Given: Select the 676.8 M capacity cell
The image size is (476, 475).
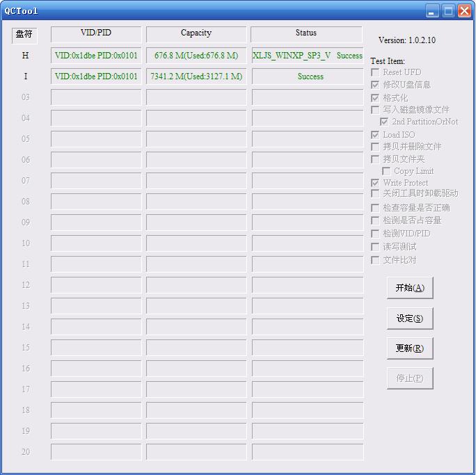Looking at the screenshot, I should pyautogui.click(x=196, y=56).
